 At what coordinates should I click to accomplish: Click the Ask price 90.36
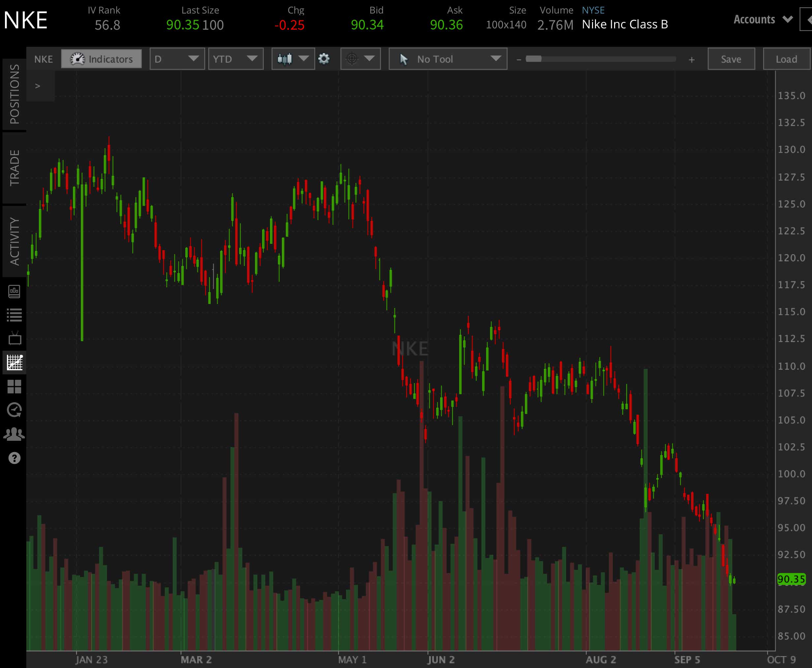(447, 25)
